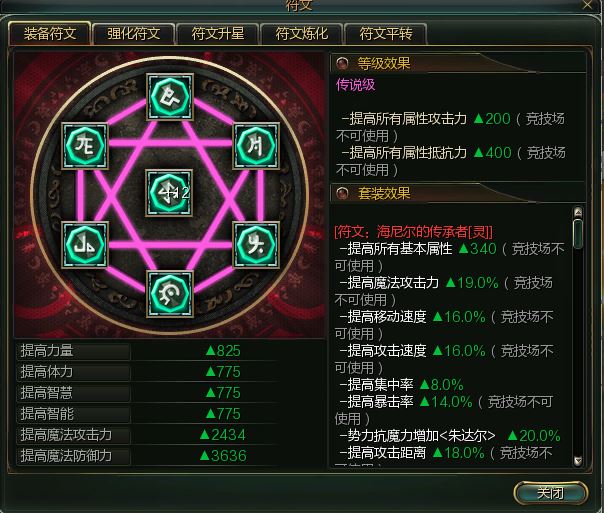Screen dimensions: 604x513
Task: Select the upper-right rune slot icon
Action: tap(256, 146)
